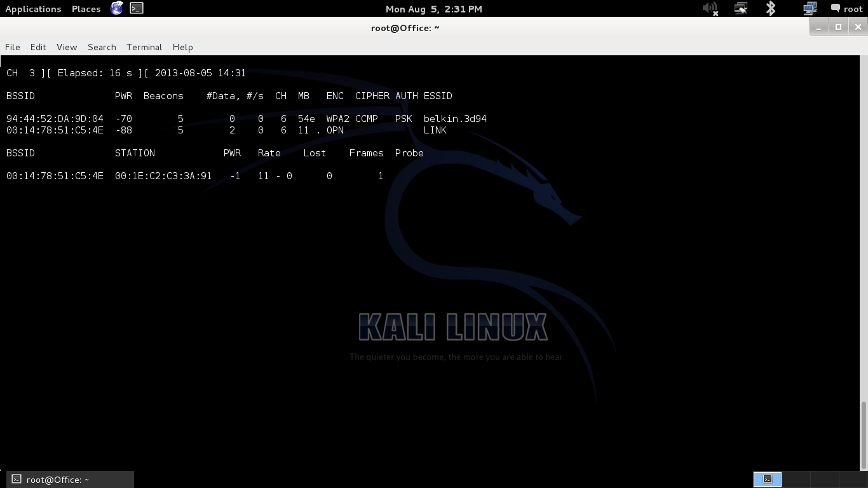The width and height of the screenshot is (868, 488).
Task: Switch to the first workspace in switcher
Action: (x=767, y=479)
